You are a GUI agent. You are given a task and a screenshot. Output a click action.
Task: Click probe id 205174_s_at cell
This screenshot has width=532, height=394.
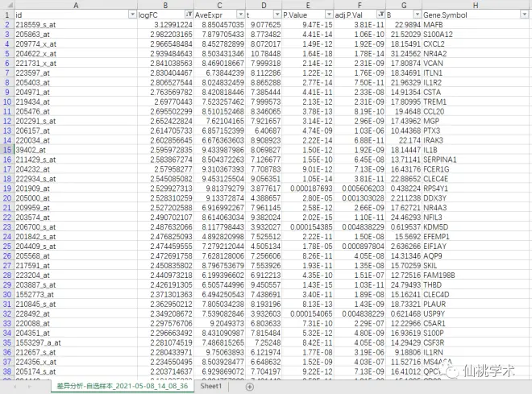point(76,371)
